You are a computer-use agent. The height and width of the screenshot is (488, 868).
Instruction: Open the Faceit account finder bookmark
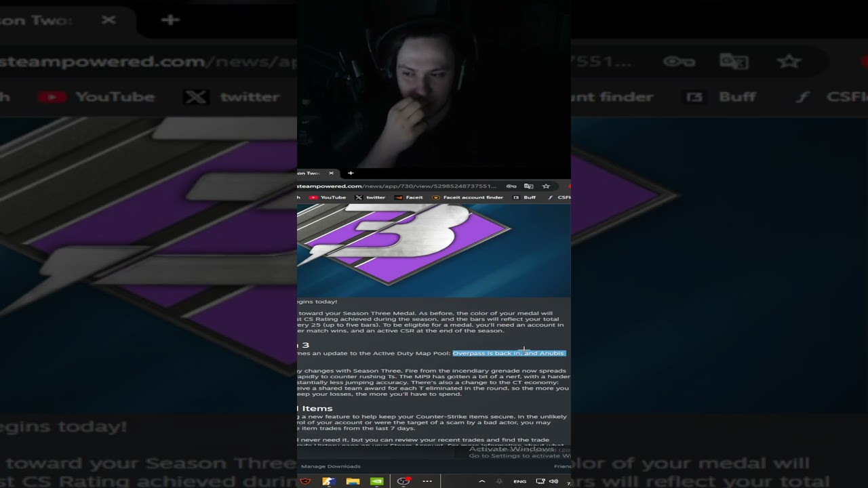(468, 197)
